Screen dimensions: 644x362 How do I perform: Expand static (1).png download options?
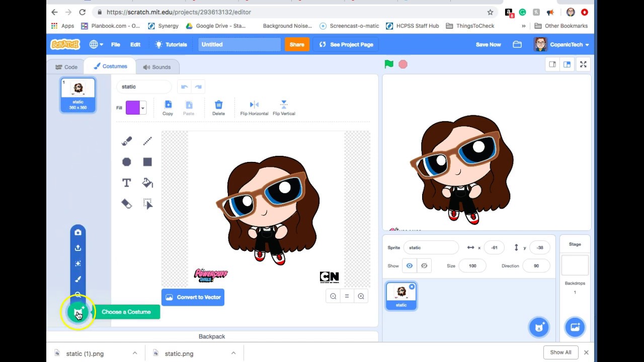pos(135,353)
